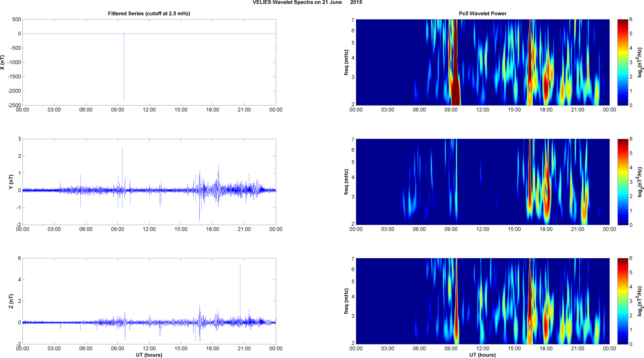Select the 'Pc5 Wavelet Power' heading
The image size is (644, 358).
point(483,13)
